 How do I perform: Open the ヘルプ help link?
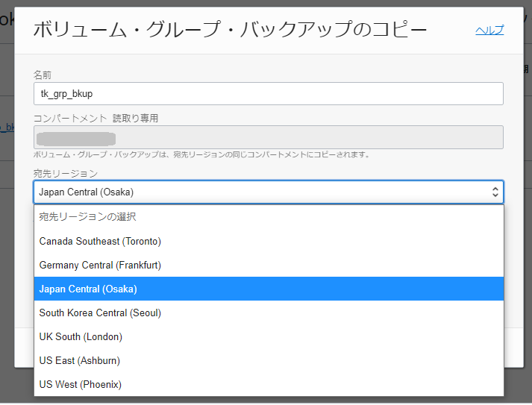tap(489, 30)
